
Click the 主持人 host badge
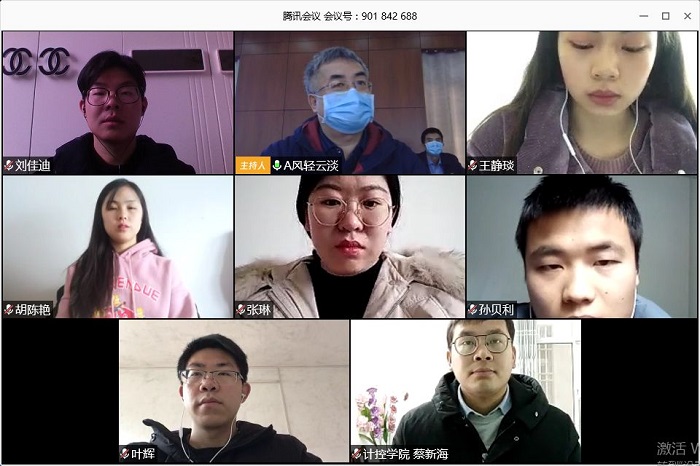(253, 166)
